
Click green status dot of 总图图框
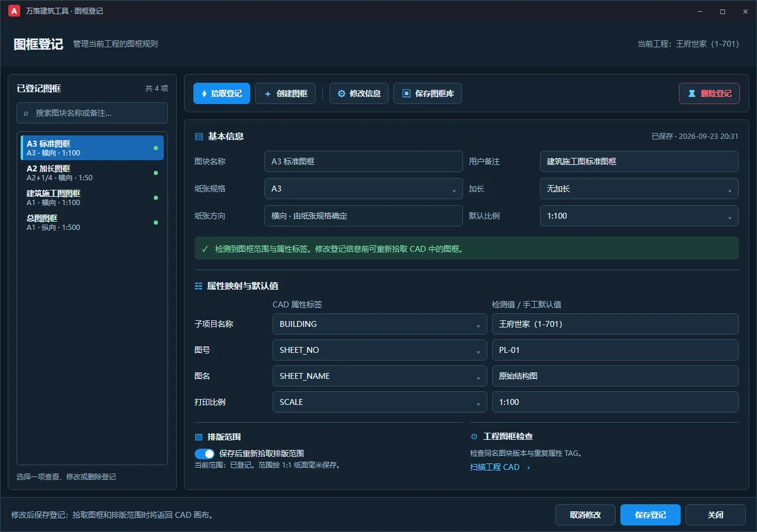point(156,223)
